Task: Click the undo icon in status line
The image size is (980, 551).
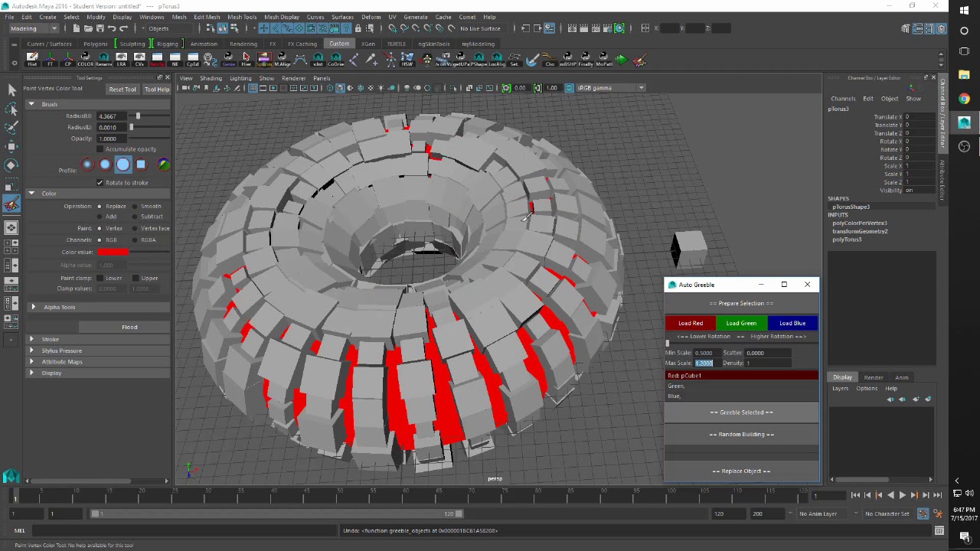Action: [x=112, y=28]
